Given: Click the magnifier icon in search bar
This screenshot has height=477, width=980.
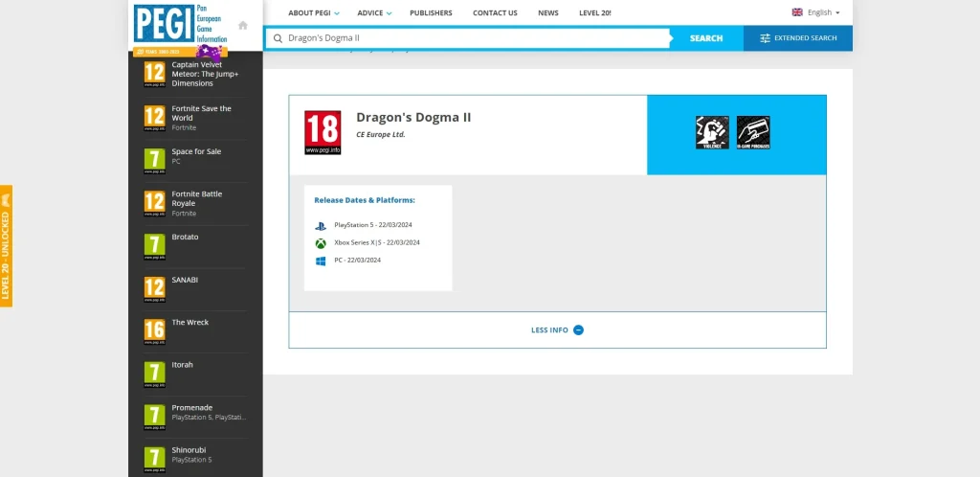Looking at the screenshot, I should point(278,38).
